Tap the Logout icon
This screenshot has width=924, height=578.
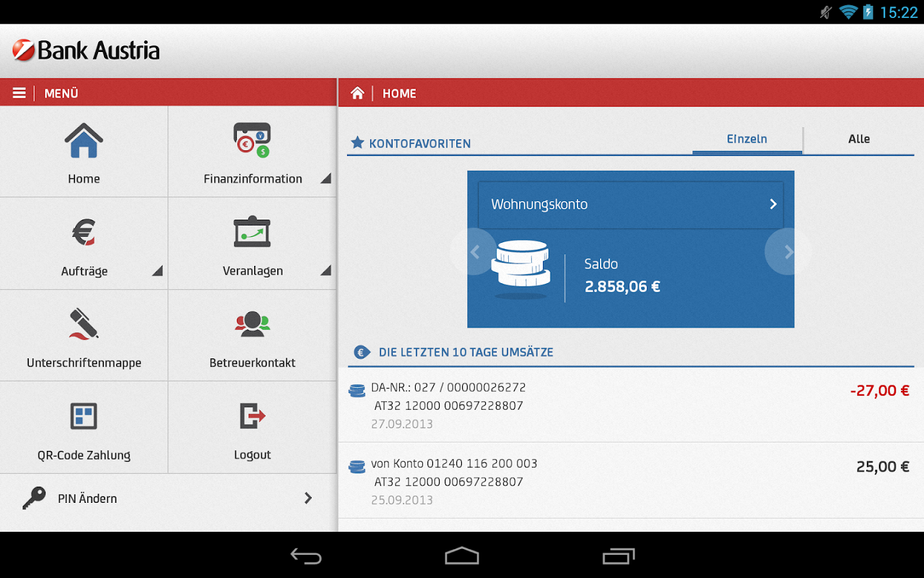point(252,416)
